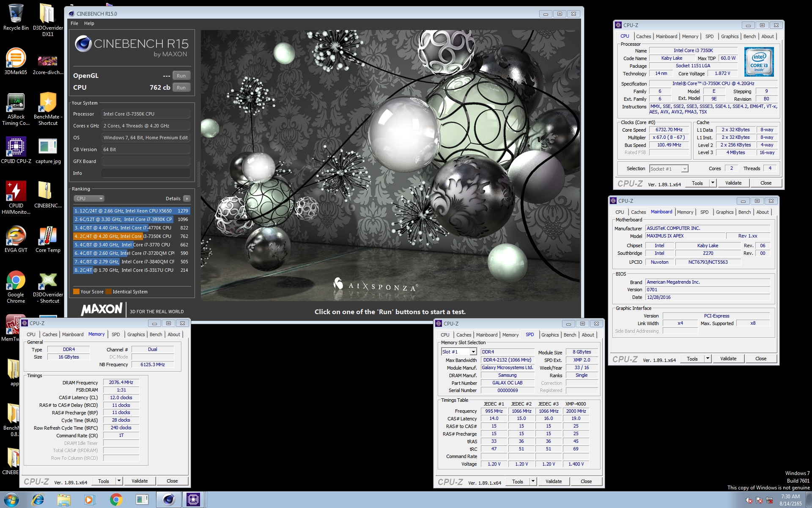Launch the D3DOverrider - Shortcut icon
The height and width of the screenshot is (508, 812).
click(48, 287)
